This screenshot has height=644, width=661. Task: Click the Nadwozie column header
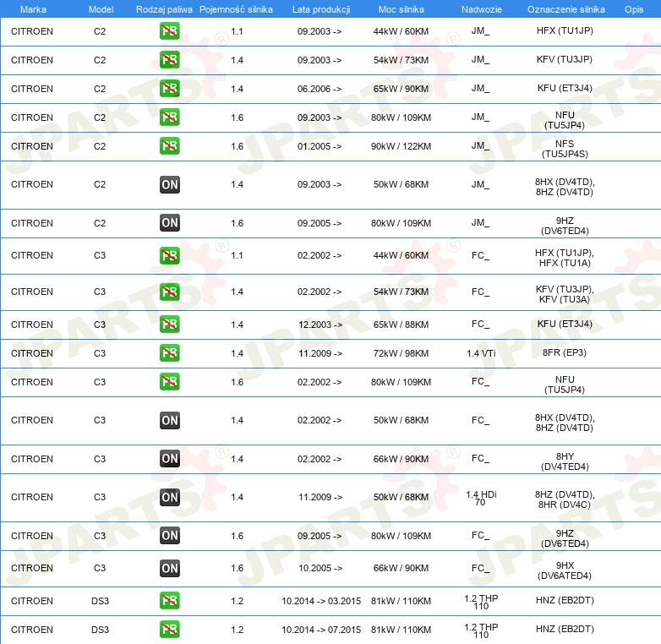482,9
